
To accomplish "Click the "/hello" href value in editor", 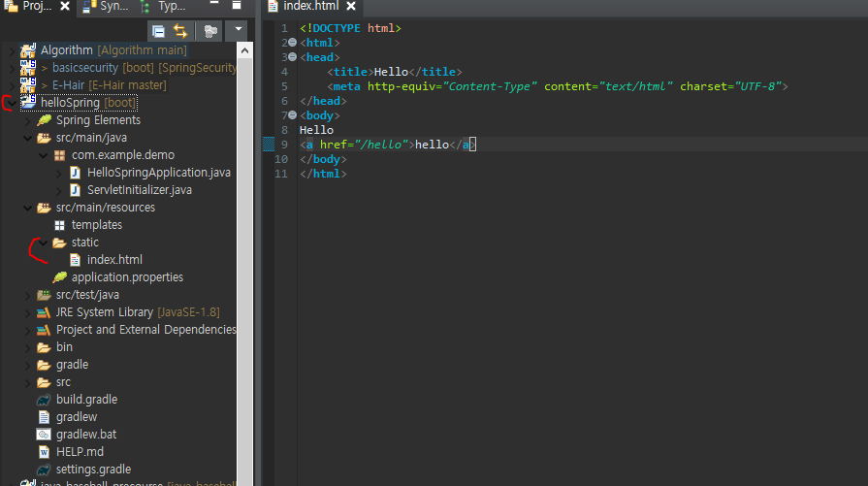I will click(382, 145).
